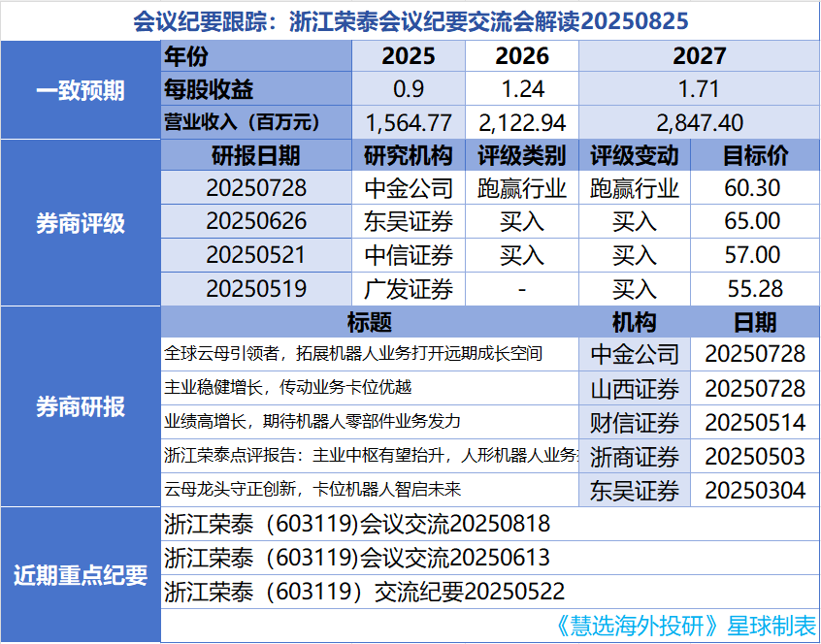Select 跑赢行业 in the 评级类别 column
Viewport: 821px width, 644px height.
(x=522, y=188)
